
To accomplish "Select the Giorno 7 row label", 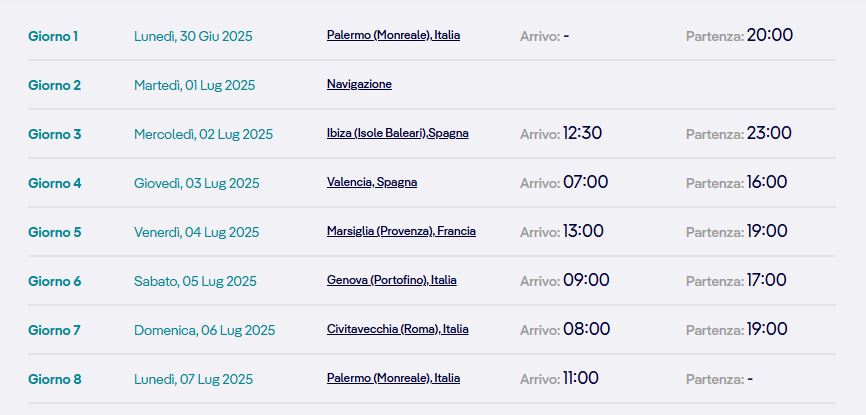I will [54, 330].
